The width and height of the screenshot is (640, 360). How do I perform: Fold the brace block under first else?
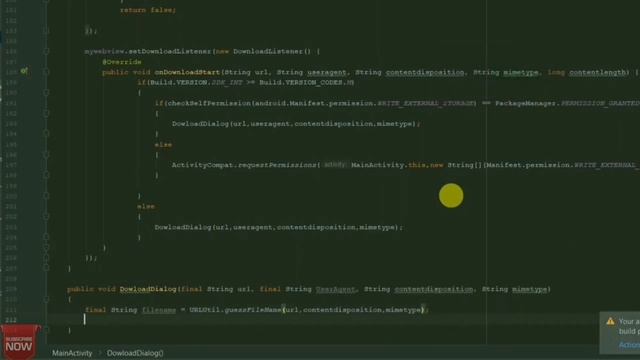click(46, 155)
